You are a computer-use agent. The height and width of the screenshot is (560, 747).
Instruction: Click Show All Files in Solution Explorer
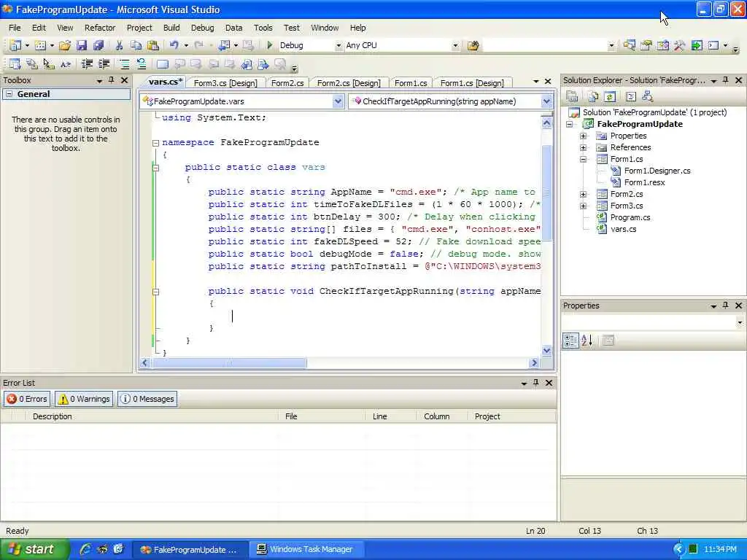coord(593,97)
